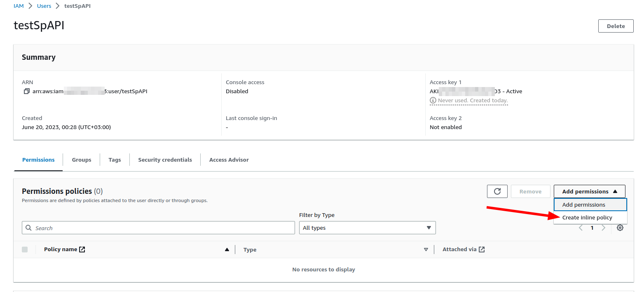
Task: Open the Groups tab
Action: pyautogui.click(x=82, y=160)
